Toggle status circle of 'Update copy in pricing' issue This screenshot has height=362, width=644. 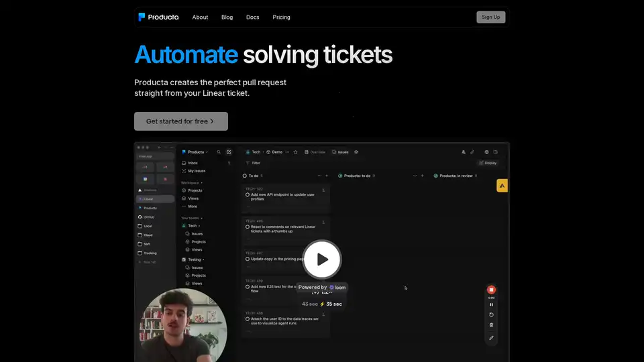click(248, 259)
